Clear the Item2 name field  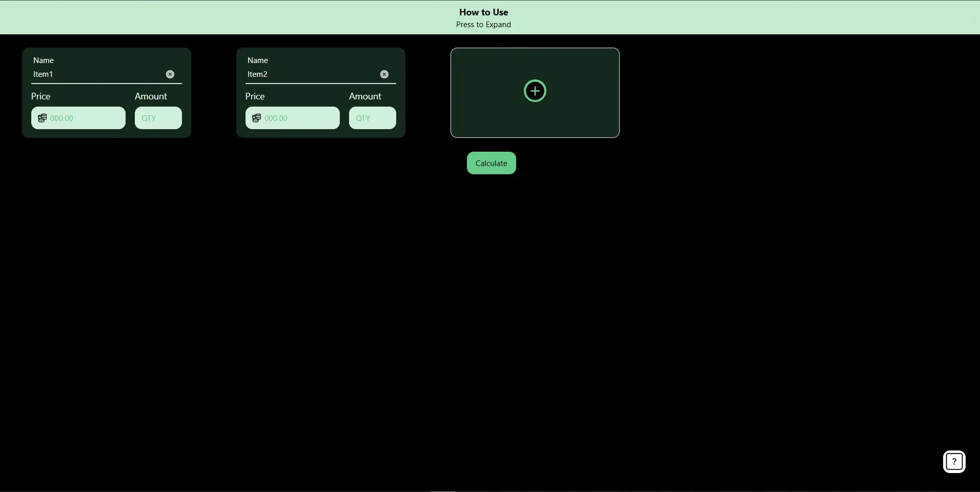coord(384,74)
